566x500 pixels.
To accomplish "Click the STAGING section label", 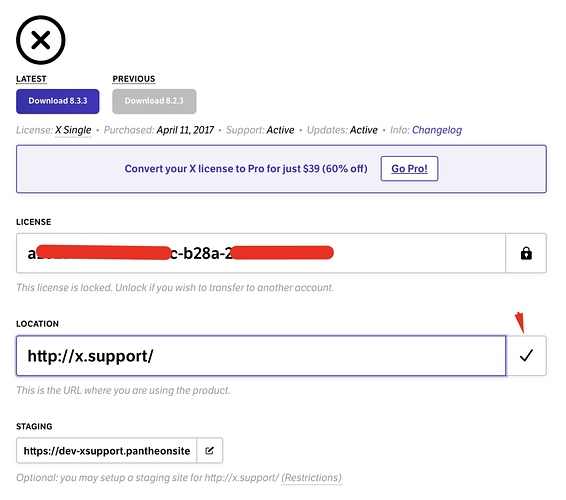I will pyautogui.click(x=34, y=426).
